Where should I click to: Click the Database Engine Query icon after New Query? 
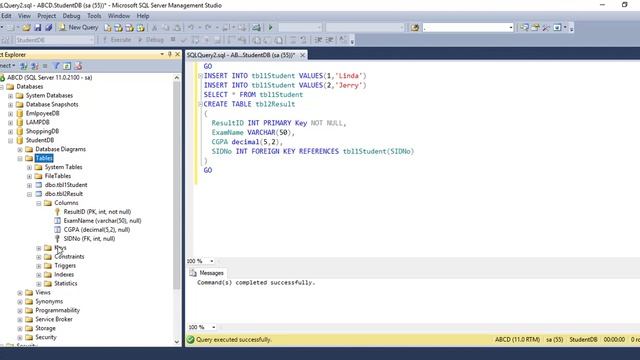click(107, 28)
